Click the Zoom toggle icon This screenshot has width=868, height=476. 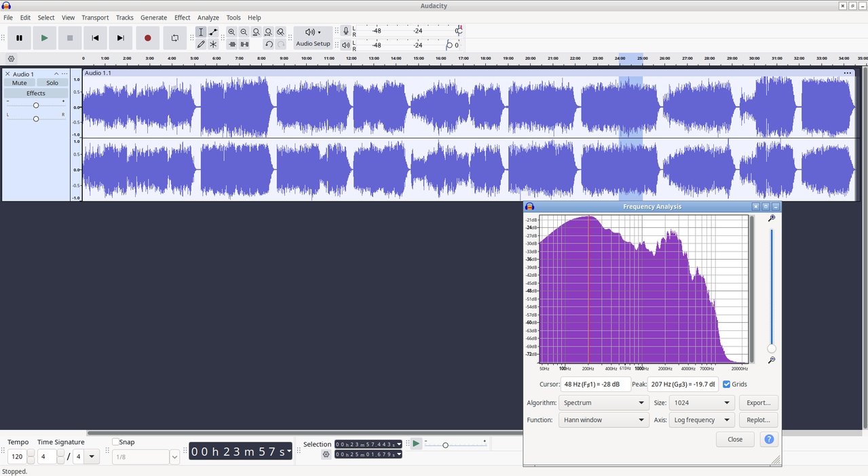click(x=281, y=32)
